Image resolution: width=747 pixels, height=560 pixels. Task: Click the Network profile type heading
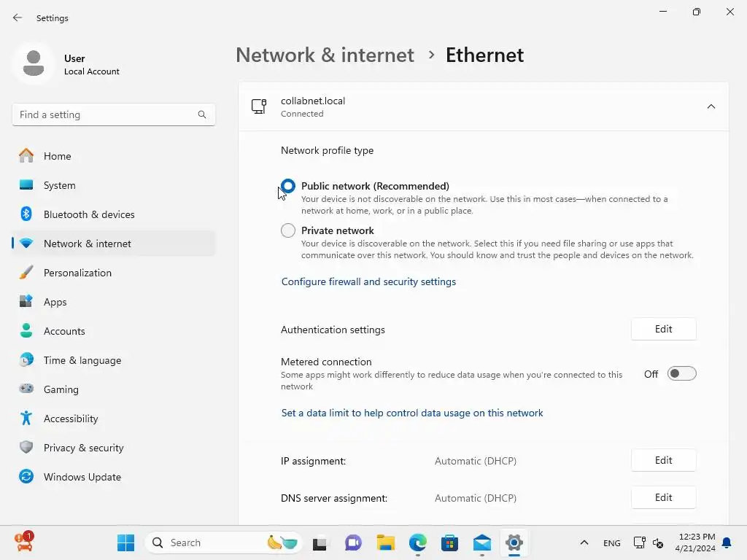pyautogui.click(x=327, y=150)
